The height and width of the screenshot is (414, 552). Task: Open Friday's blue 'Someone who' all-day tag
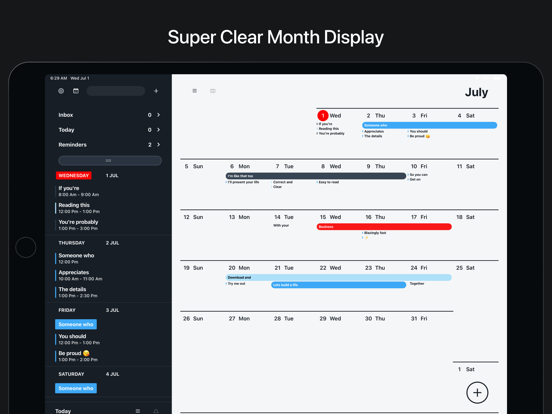coord(76,324)
